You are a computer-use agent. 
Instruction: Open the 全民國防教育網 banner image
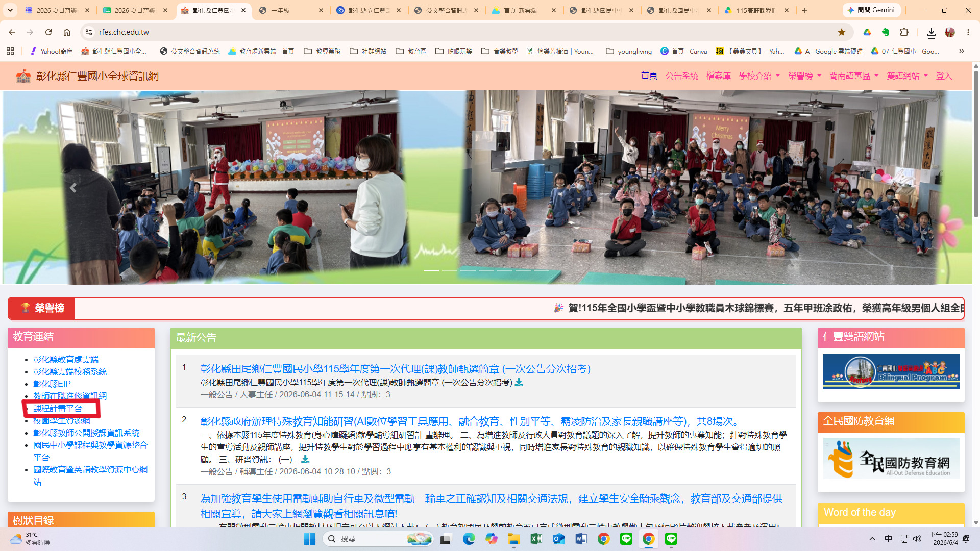tap(891, 459)
